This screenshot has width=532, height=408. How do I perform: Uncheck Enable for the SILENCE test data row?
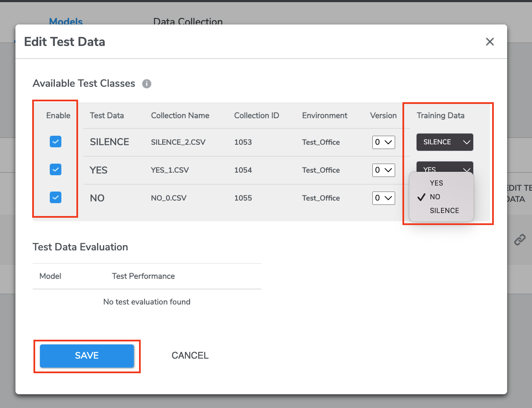point(56,142)
